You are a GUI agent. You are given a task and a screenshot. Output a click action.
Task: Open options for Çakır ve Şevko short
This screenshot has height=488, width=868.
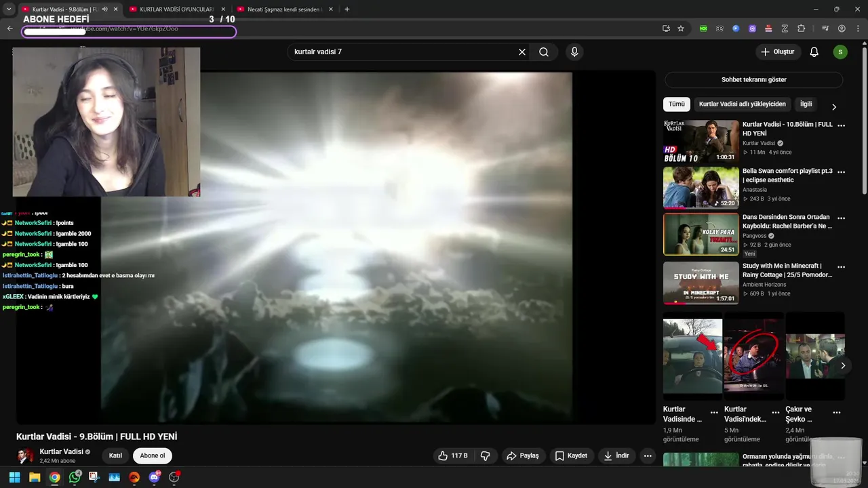(837, 413)
